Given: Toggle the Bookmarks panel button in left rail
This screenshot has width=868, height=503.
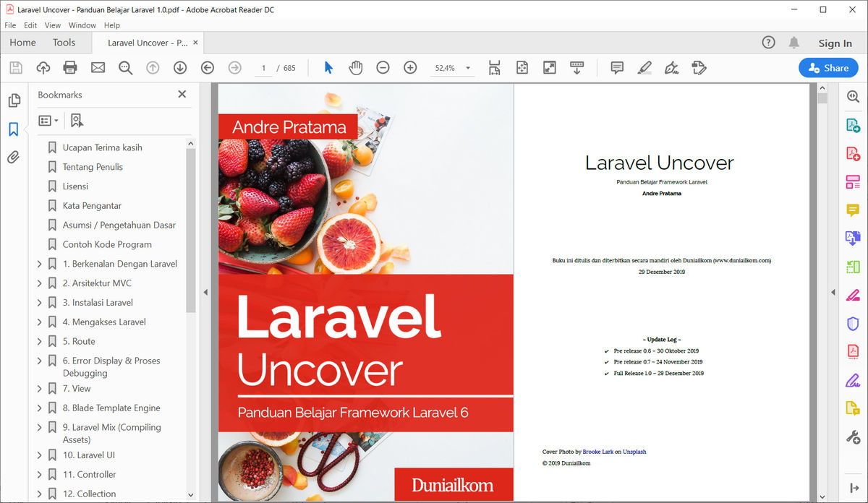Looking at the screenshot, I should tap(13, 129).
